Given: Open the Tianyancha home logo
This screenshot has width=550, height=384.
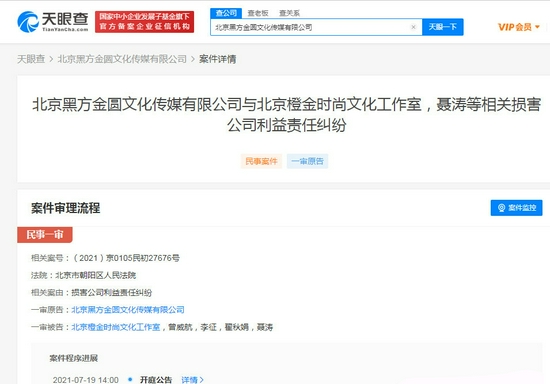Looking at the screenshot, I should tap(53, 22).
